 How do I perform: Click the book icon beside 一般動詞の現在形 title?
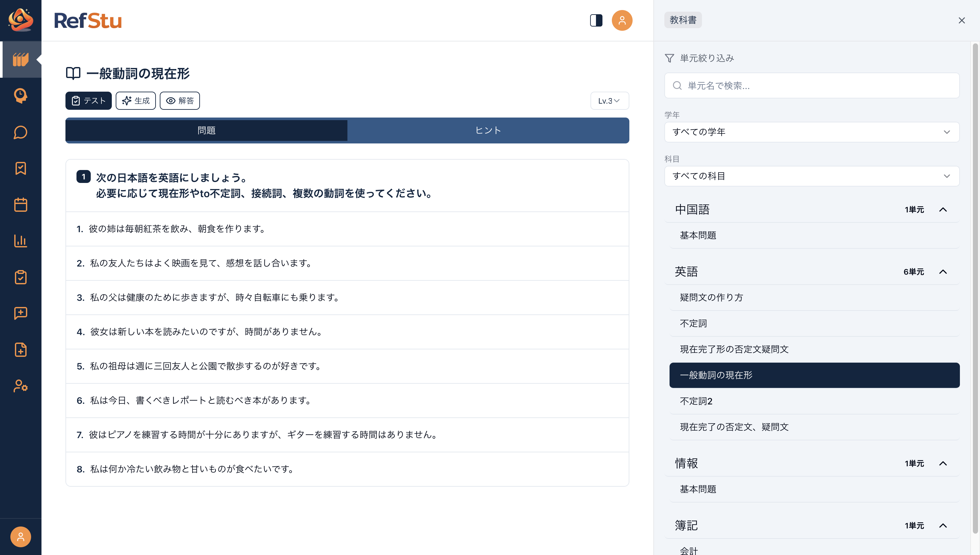(73, 73)
